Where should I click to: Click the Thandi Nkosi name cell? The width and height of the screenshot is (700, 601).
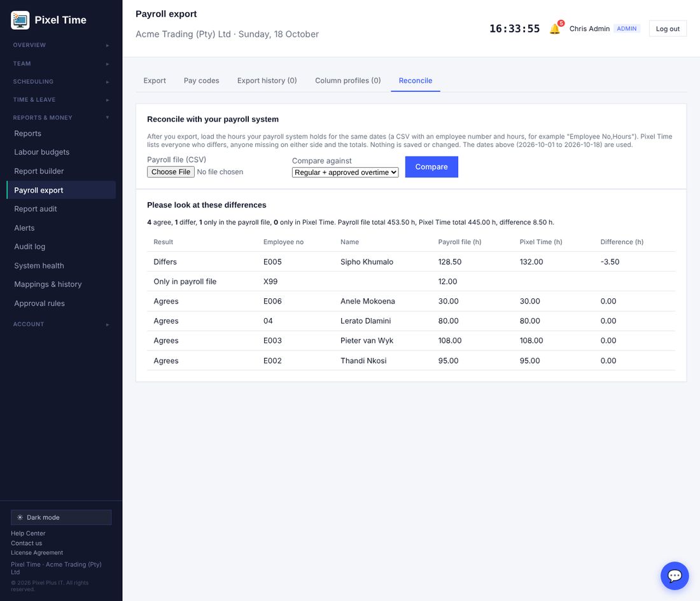tap(363, 361)
